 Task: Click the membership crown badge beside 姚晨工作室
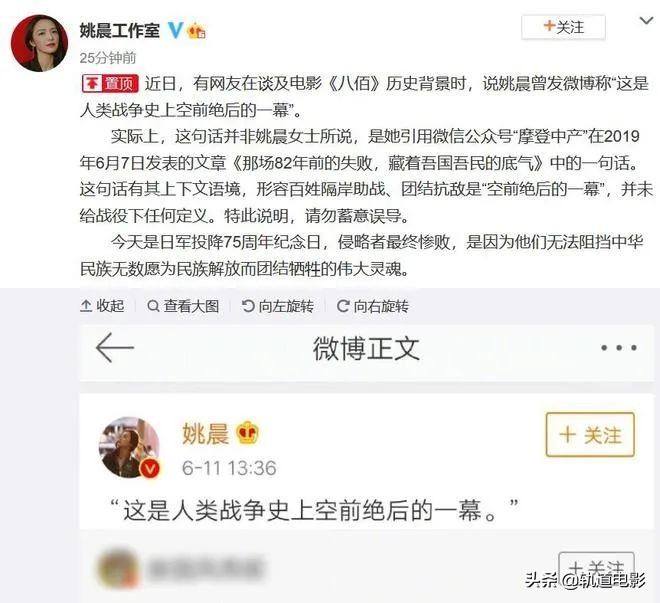pos(197,31)
